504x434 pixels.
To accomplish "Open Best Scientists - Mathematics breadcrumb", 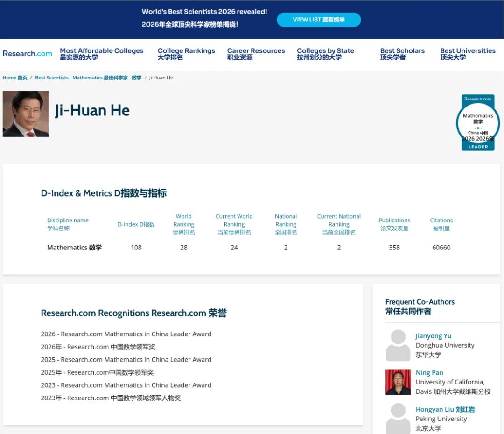I will (88, 78).
